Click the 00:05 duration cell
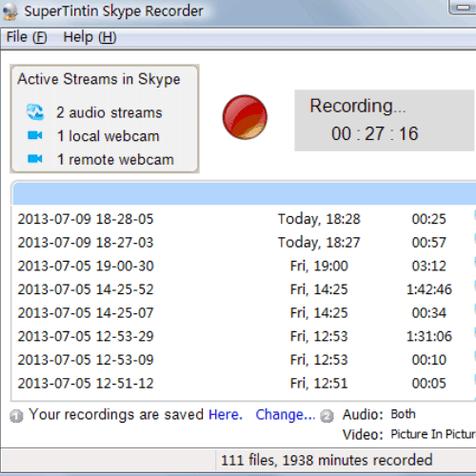476x476 pixels. click(429, 384)
